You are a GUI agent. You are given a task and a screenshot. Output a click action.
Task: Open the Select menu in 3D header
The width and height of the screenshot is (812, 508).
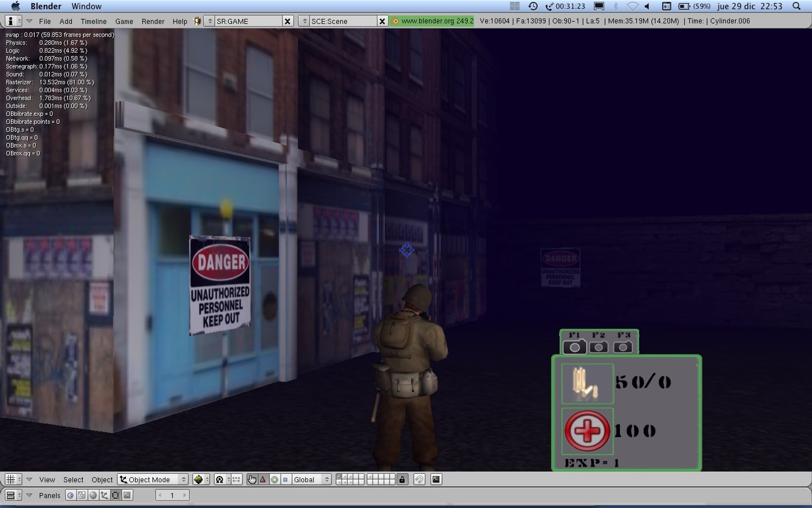point(73,479)
